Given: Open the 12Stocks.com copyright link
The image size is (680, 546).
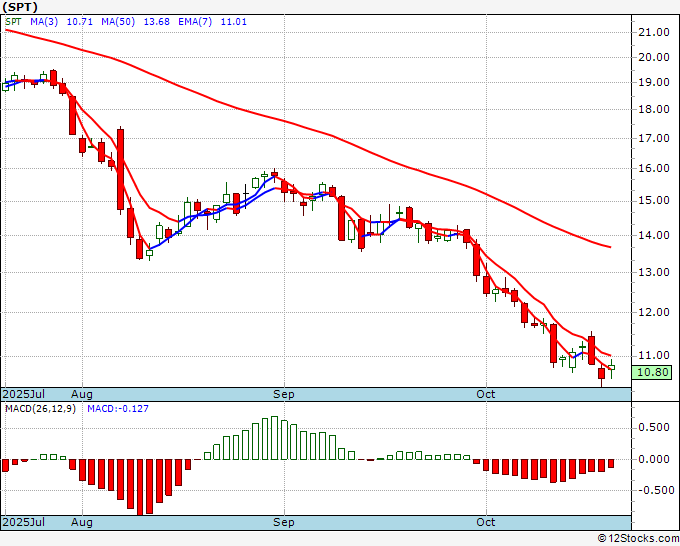Looking at the screenshot, I should (638, 539).
